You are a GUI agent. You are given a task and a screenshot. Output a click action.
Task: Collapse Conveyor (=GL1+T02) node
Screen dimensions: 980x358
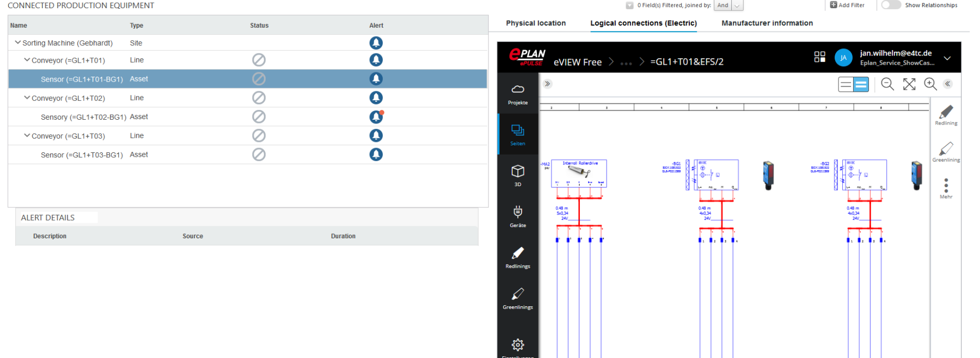click(x=27, y=98)
